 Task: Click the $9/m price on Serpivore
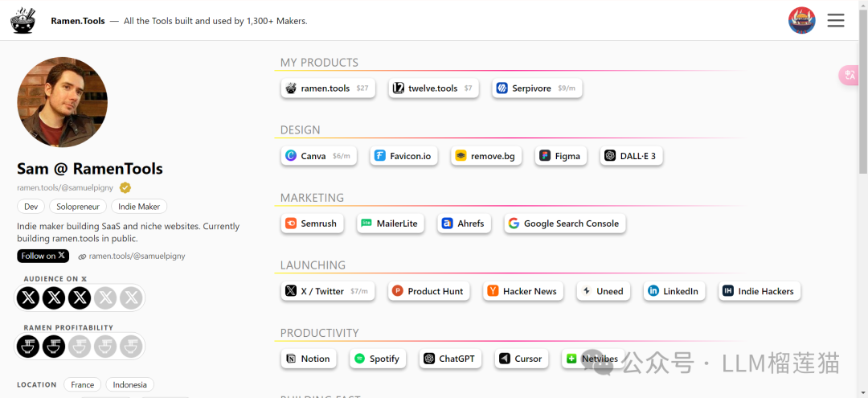click(567, 88)
